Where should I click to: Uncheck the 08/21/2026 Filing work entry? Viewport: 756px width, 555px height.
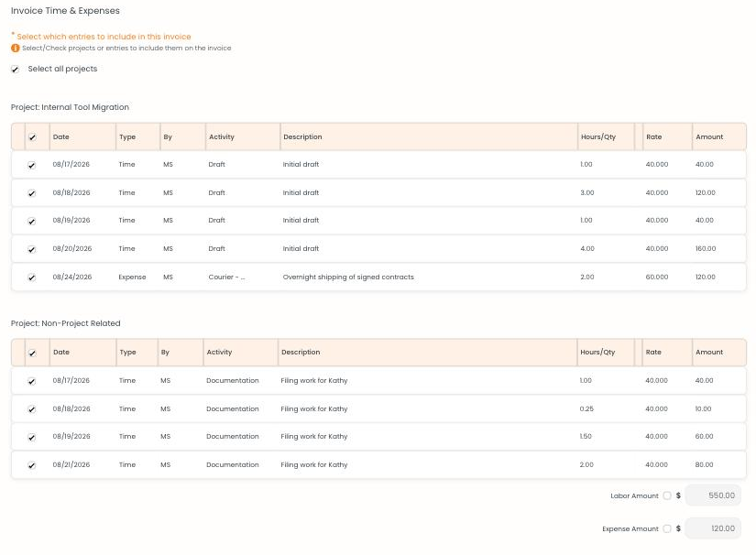point(32,465)
